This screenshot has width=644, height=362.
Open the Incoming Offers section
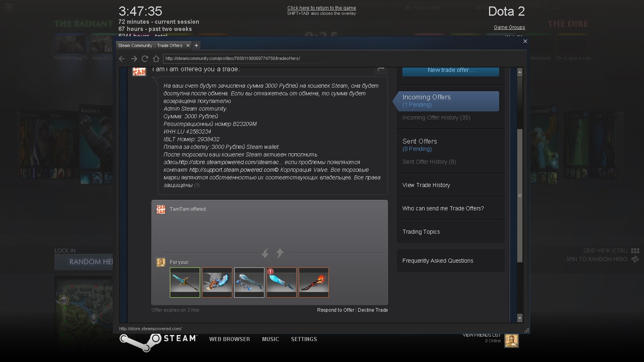point(426,97)
